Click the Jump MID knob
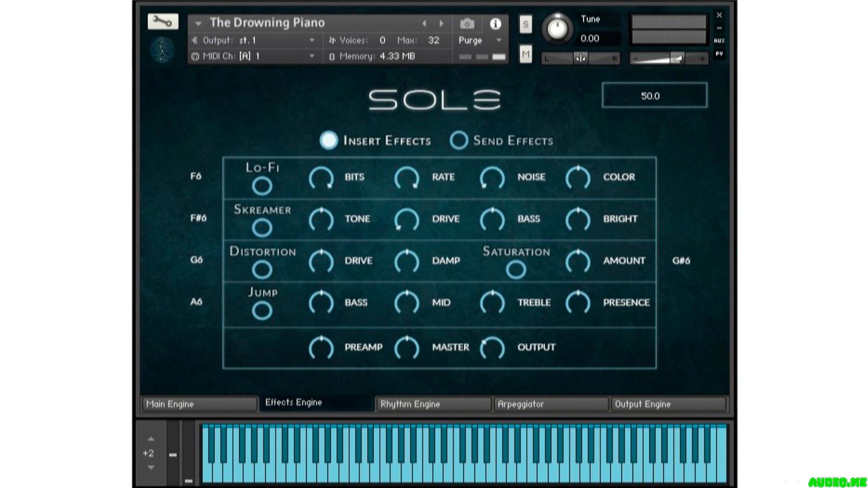This screenshot has width=868, height=488. (407, 302)
